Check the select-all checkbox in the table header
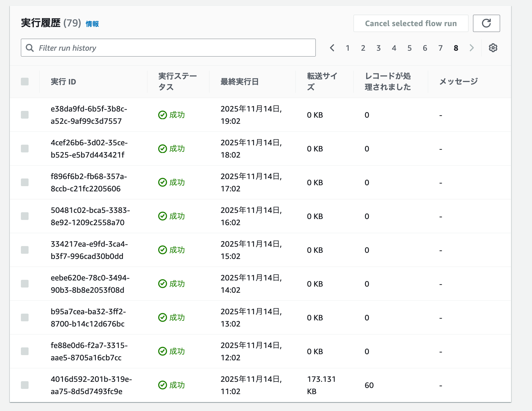Screen dimensions: 532x411 tap(25, 81)
